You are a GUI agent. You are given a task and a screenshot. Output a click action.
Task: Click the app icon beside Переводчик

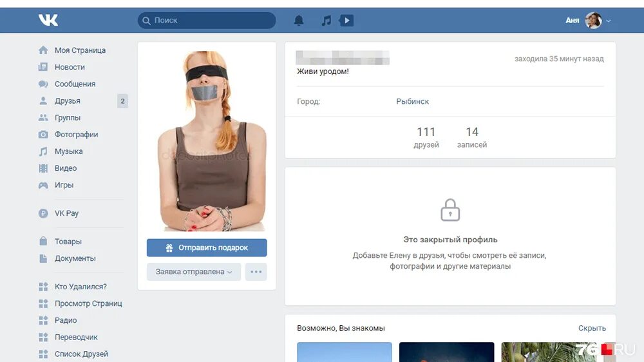pos(43,338)
